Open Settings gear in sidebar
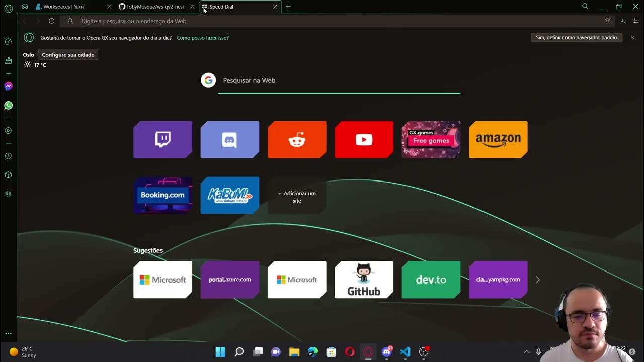Screen dimensions: 644x362 [8, 194]
